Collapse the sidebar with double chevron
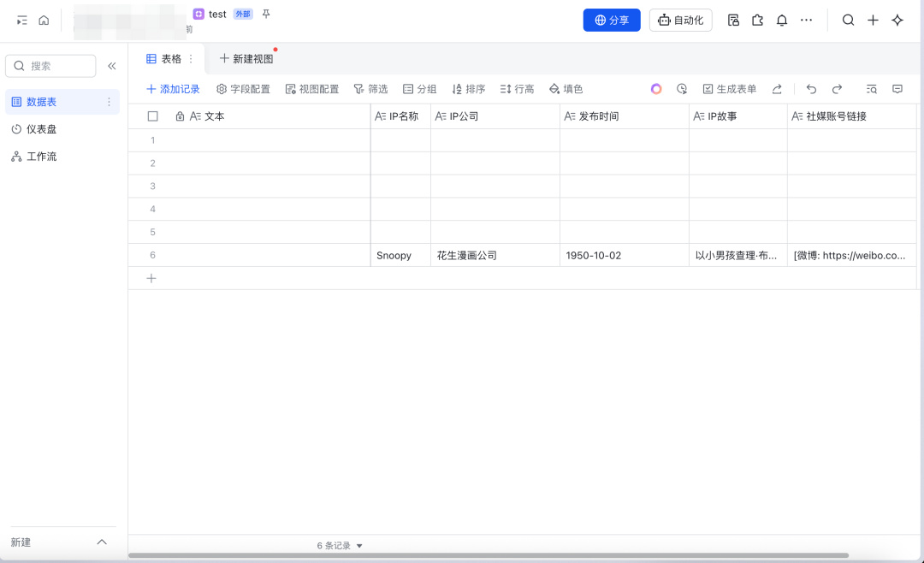Screen dimensions: 924x563 [112, 66]
